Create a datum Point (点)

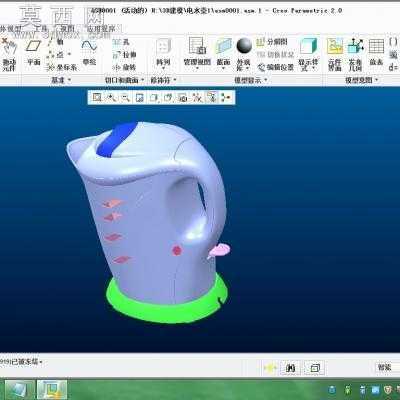[56, 54]
